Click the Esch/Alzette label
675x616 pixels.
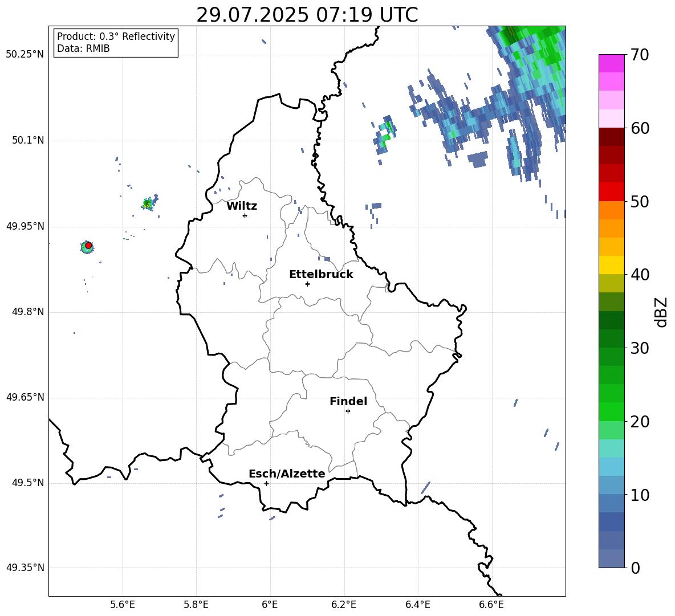click(x=287, y=474)
